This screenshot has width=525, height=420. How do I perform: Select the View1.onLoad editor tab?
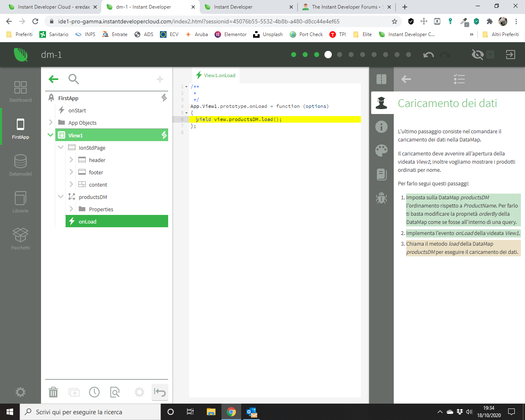(x=216, y=75)
